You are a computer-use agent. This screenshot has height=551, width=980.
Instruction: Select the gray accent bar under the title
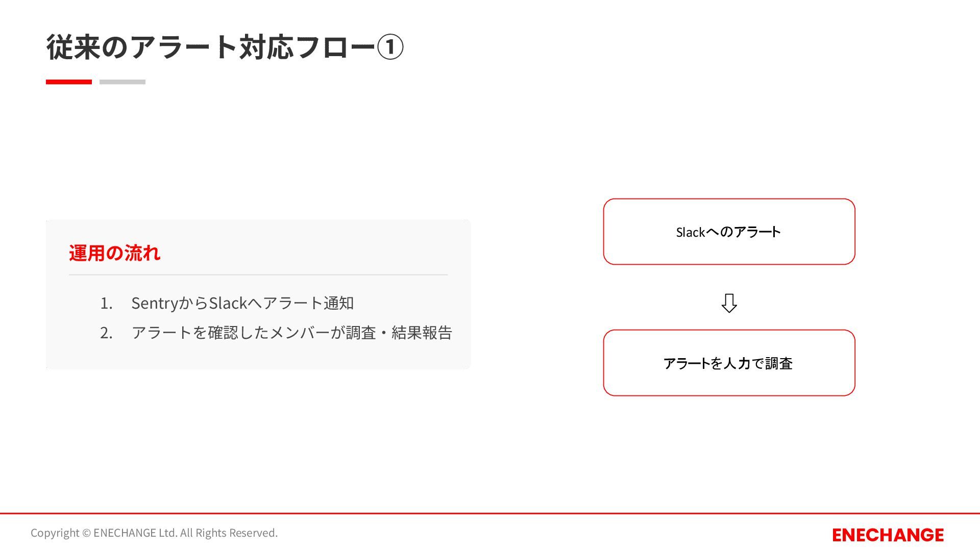[x=122, y=82]
